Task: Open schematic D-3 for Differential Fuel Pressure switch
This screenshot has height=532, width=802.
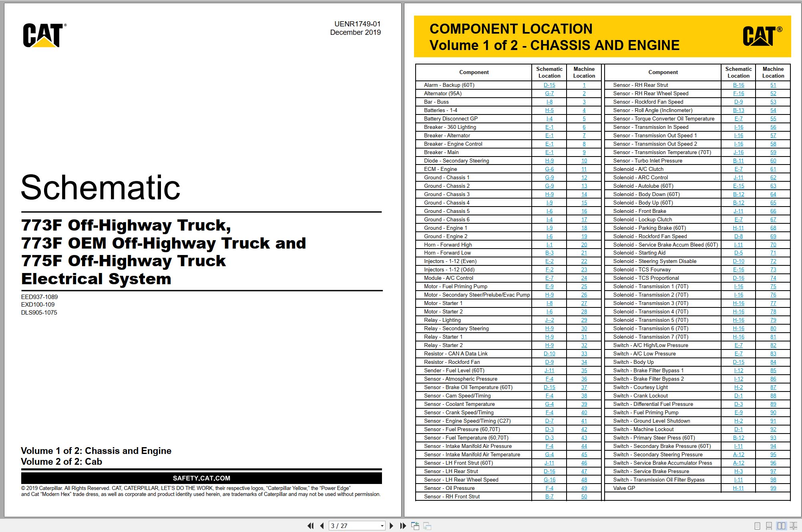Action: 738,404
